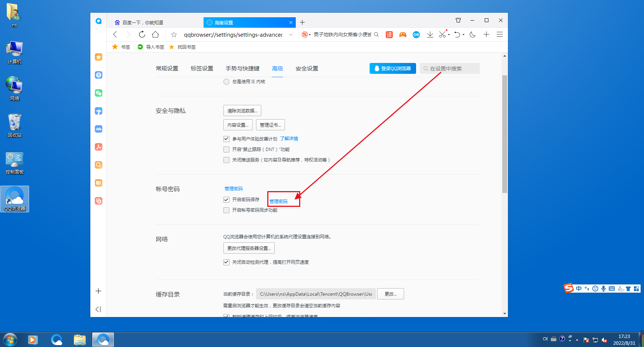Enable 开启帐号密码同步功能
The width and height of the screenshot is (644, 347).
226,210
